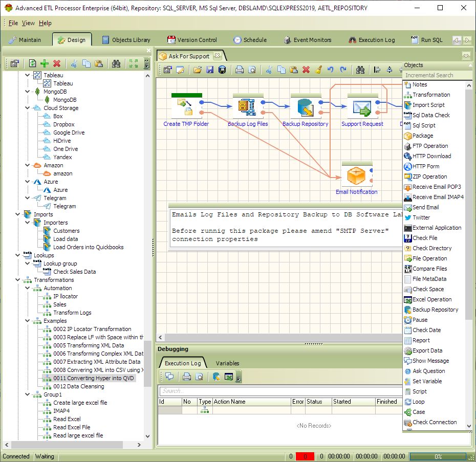Open the Objects panel dropdown arrow at top right
The image size is (476, 462).
pyautogui.click(x=466, y=56)
